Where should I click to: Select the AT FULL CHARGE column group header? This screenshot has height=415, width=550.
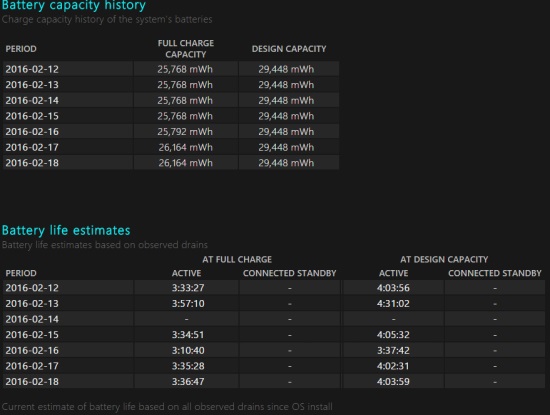pos(237,260)
